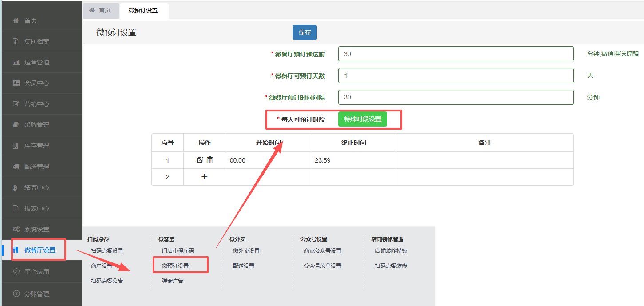
Task: Edit the time slot in row 1
Action: coord(200,160)
